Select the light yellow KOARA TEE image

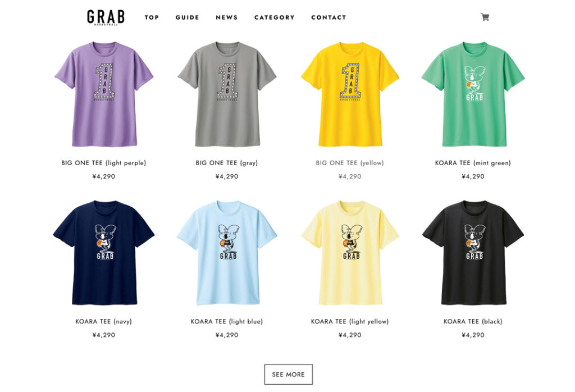350,253
